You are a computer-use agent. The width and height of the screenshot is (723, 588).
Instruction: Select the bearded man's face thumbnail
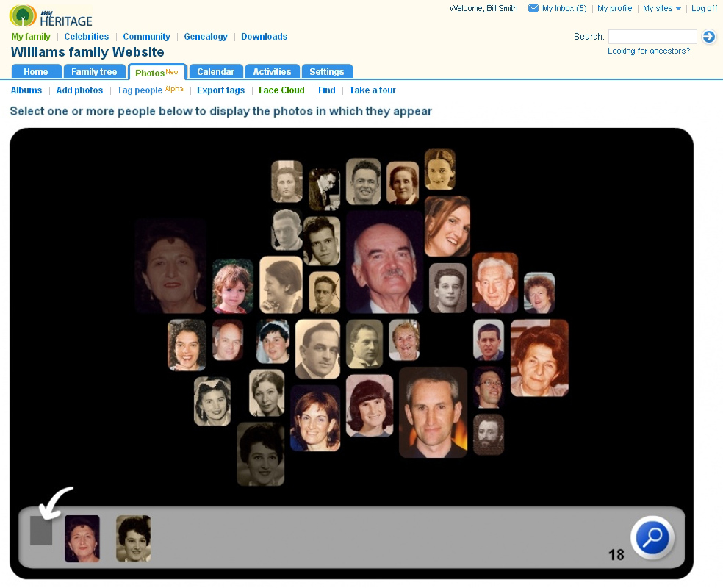point(488,434)
